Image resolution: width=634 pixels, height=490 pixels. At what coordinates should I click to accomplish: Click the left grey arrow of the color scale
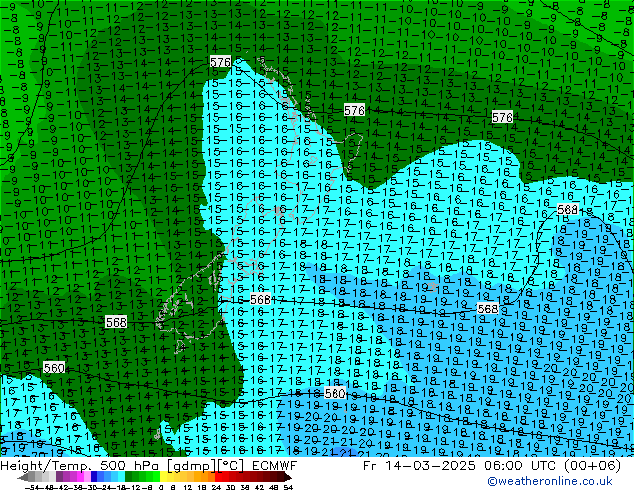point(22,477)
